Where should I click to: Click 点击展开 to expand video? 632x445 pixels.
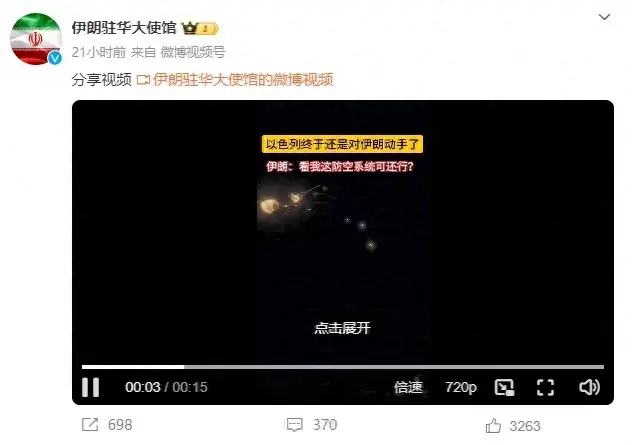click(342, 328)
